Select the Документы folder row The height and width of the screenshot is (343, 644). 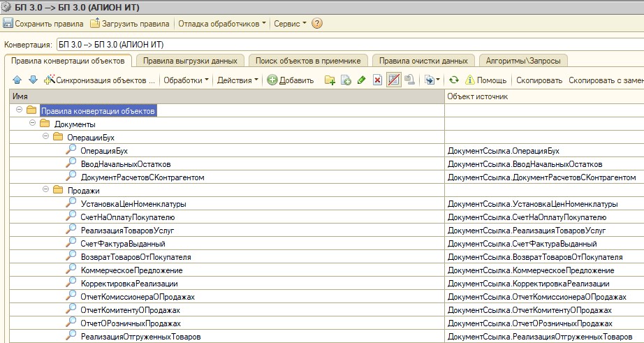[x=227, y=124]
